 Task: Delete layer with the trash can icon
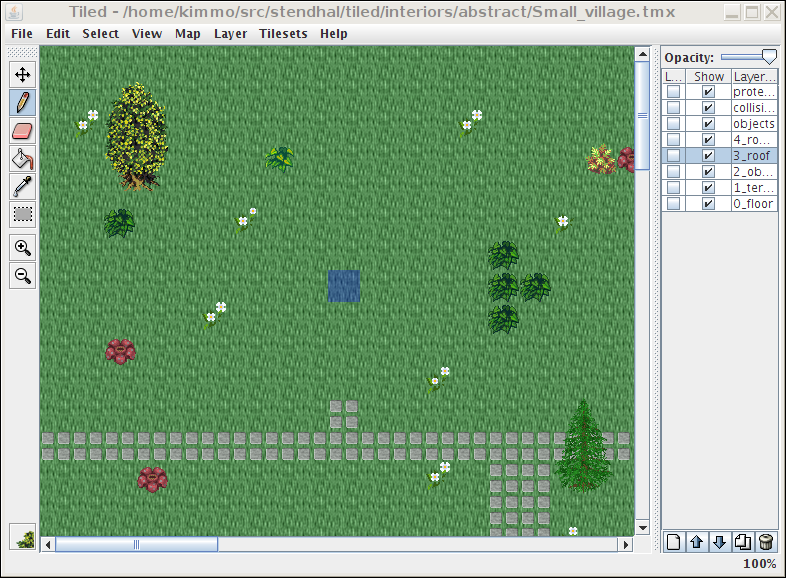coord(766,542)
